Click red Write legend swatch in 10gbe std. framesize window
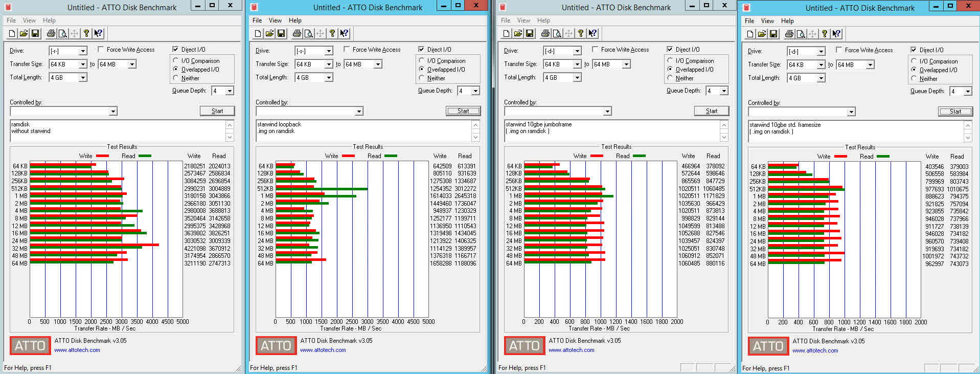The width and height of the screenshot is (980, 374). pyautogui.click(x=840, y=157)
